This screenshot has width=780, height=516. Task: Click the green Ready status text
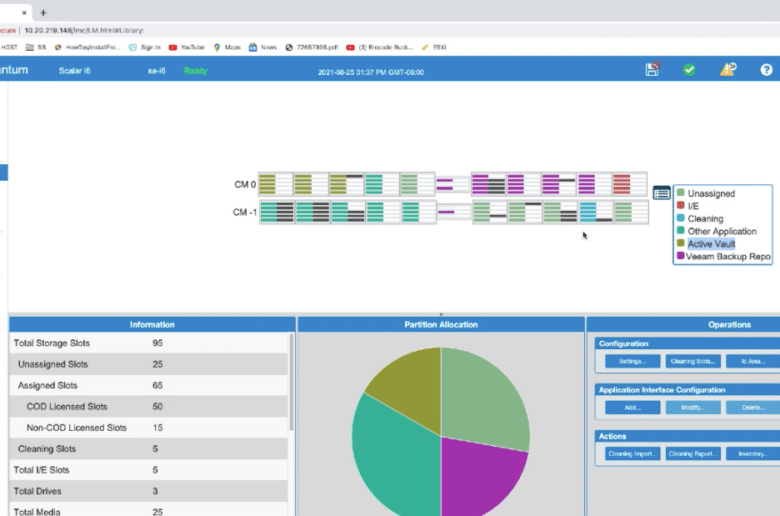(195, 71)
